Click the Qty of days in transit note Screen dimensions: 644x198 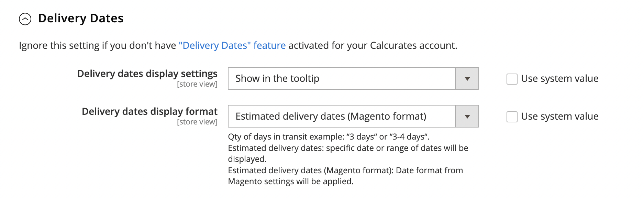click(329, 137)
